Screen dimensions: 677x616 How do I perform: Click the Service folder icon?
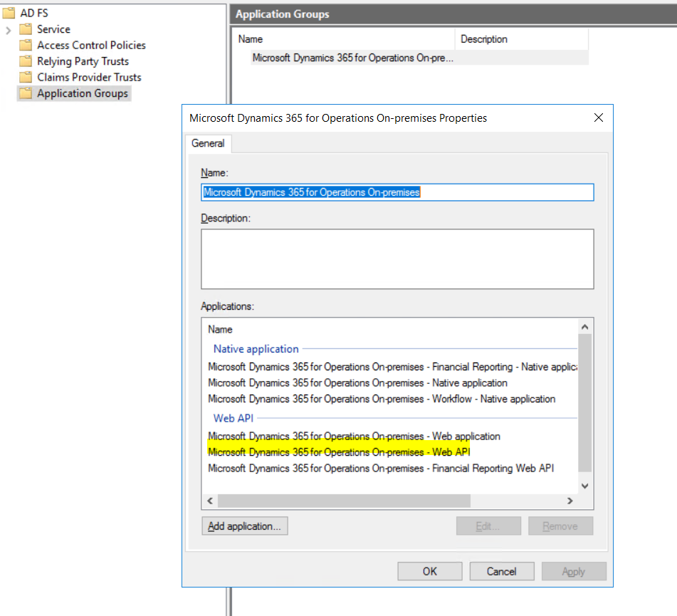point(26,29)
